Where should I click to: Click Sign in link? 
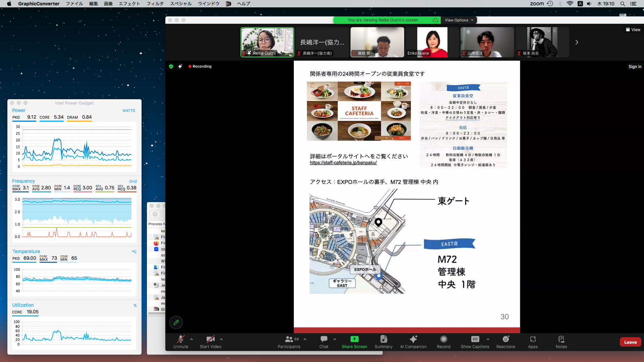tap(635, 67)
